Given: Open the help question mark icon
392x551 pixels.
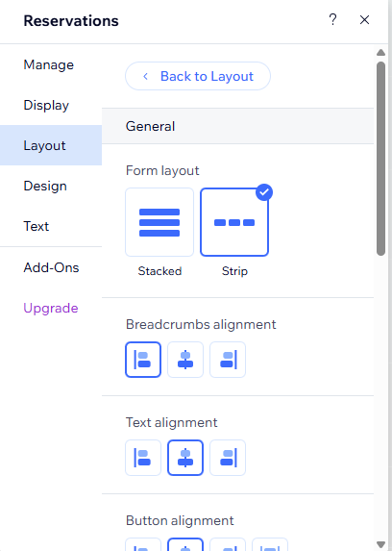Looking at the screenshot, I should point(332,19).
